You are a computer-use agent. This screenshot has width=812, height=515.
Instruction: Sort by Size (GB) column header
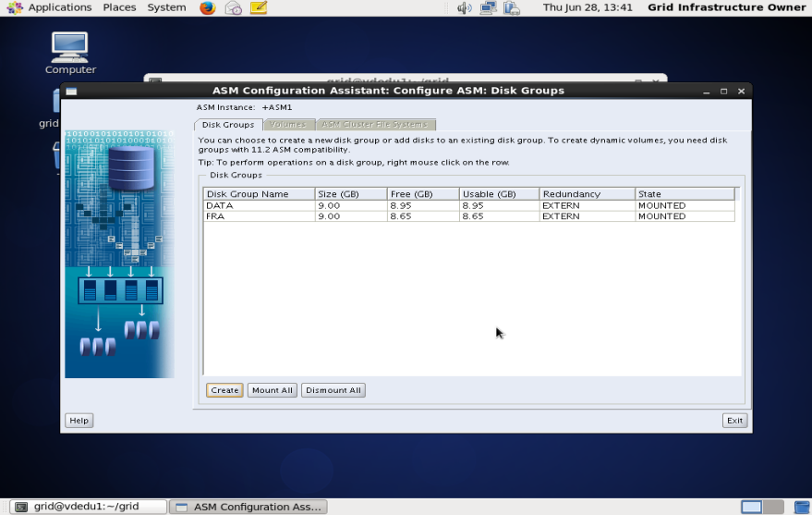point(351,194)
